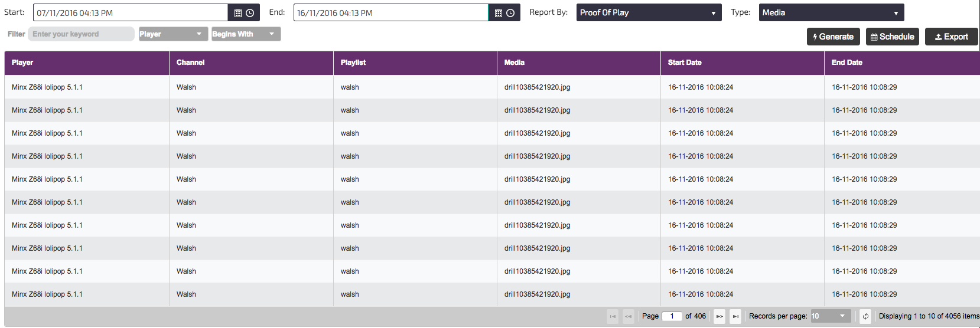The height and width of the screenshot is (328, 980).
Task: Click the Schedule button
Action: coord(892,37)
